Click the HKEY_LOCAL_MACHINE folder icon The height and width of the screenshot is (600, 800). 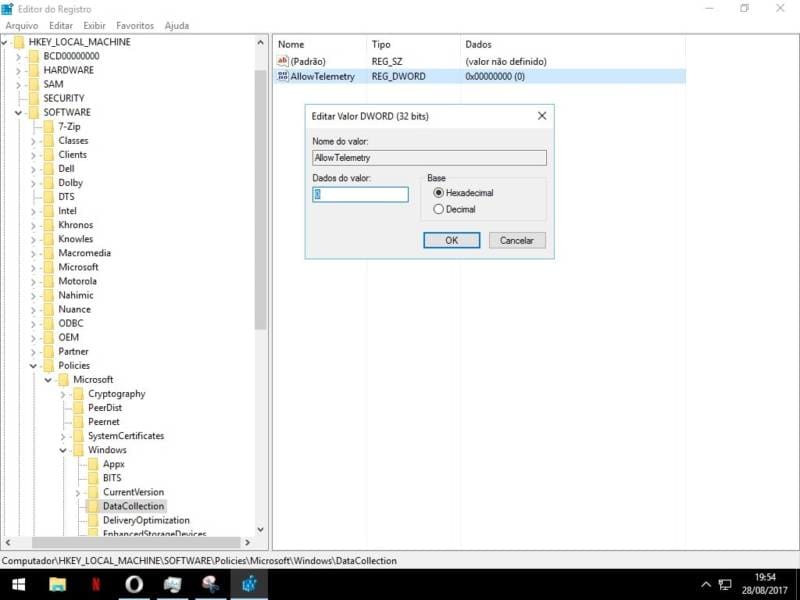point(19,42)
